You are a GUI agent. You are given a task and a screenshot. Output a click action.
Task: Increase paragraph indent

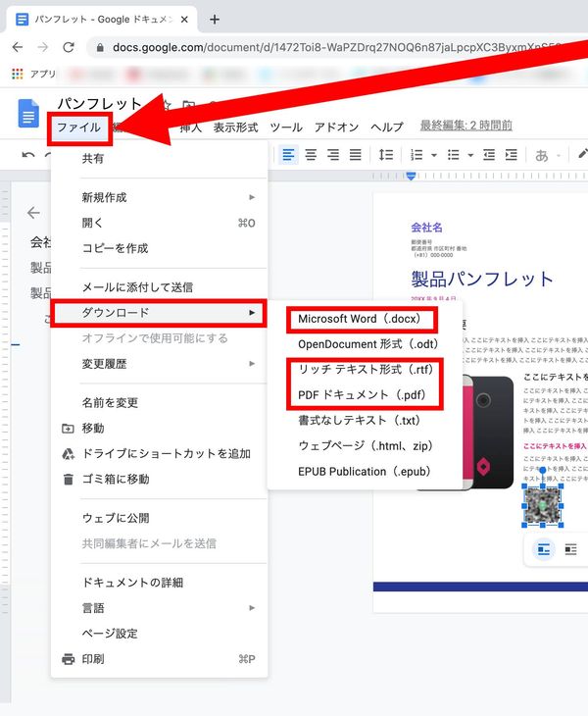click(x=512, y=155)
